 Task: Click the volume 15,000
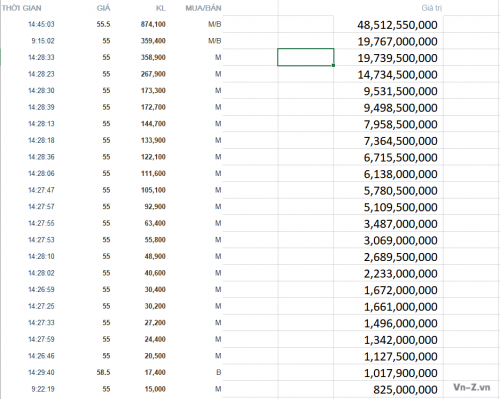coord(155,389)
